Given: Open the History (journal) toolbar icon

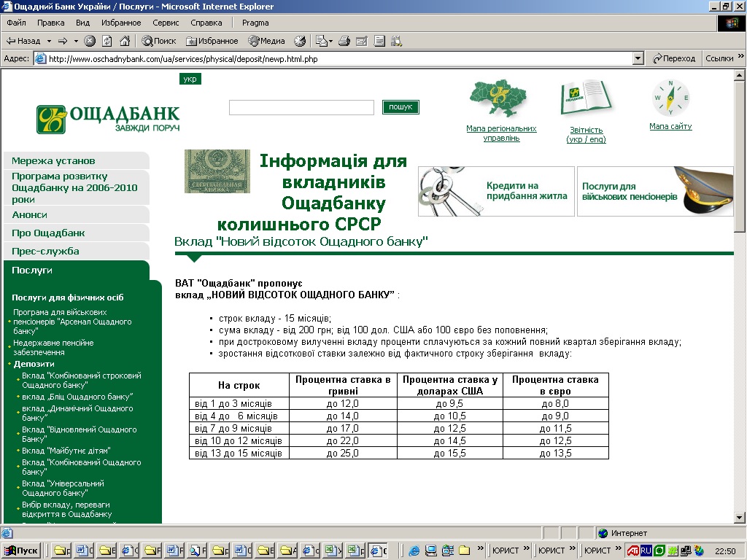Looking at the screenshot, I should [x=300, y=41].
